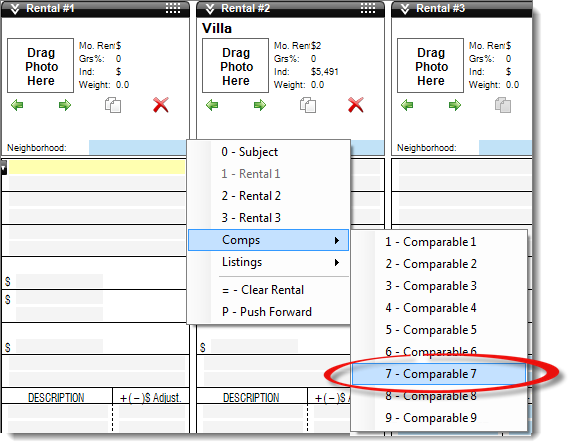
Task: Click red X delete icon in Rental #1
Action: 161,105
